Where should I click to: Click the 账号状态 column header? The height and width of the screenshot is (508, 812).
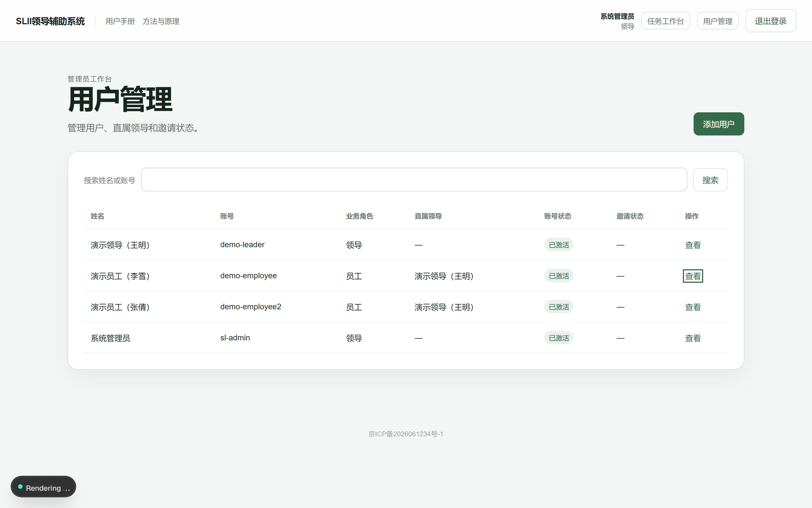558,216
